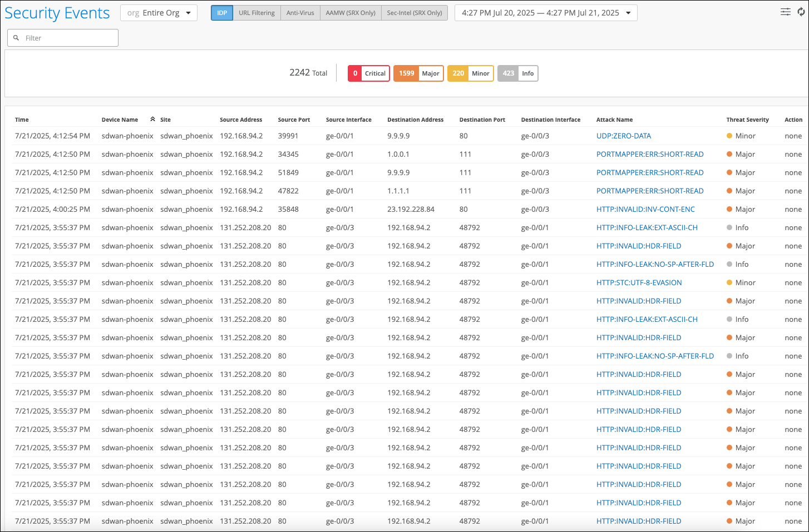Toggle the Minor severity filter
The image size is (809, 532).
pos(470,73)
